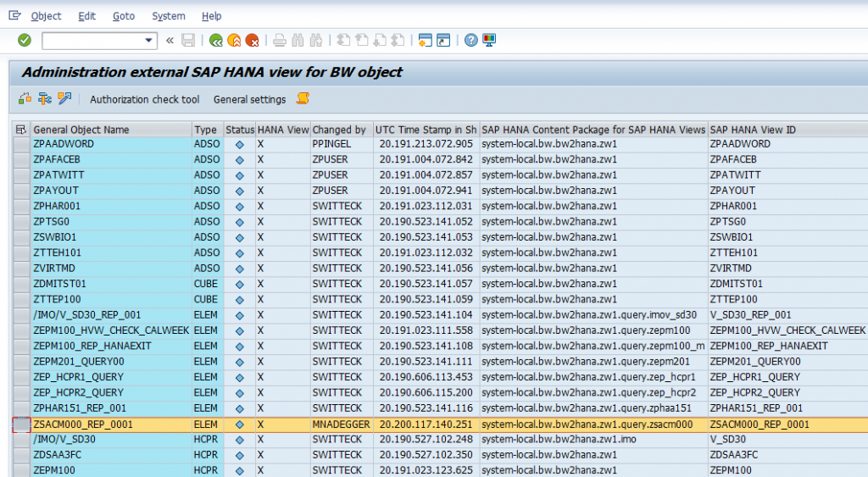Click the Print icon
Image resolution: width=868 pixels, height=477 pixels.
(280, 41)
